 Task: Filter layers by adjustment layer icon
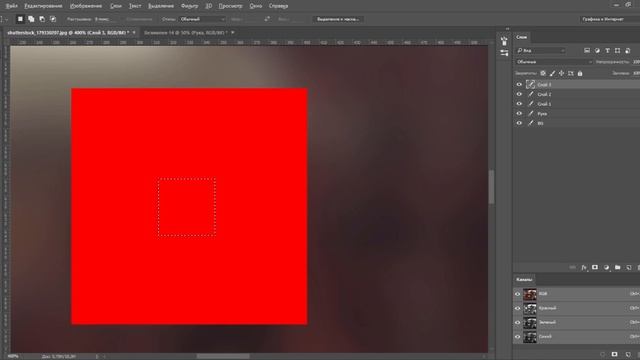[x=597, y=51]
